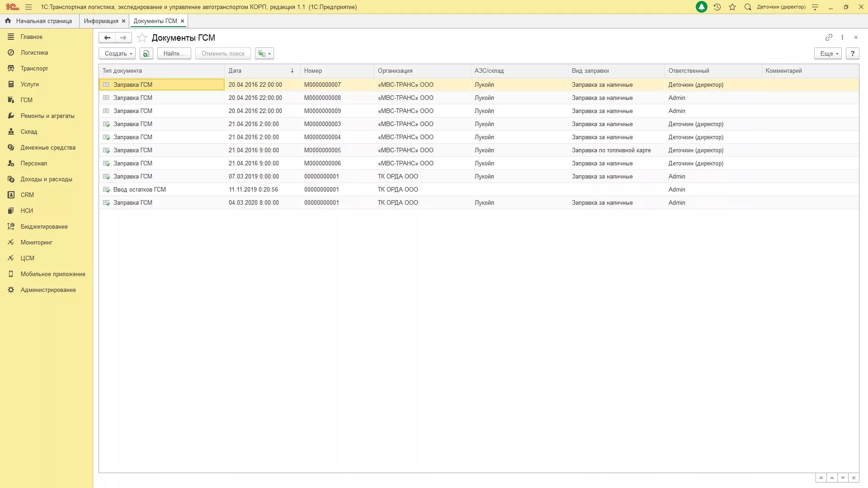Expand the Создать dropdown
868x488 pixels.
[x=117, y=53]
